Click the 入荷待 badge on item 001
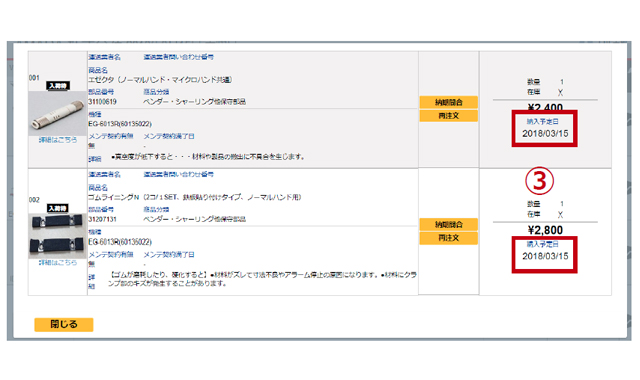The width and height of the screenshot is (640, 380). pos(58,86)
